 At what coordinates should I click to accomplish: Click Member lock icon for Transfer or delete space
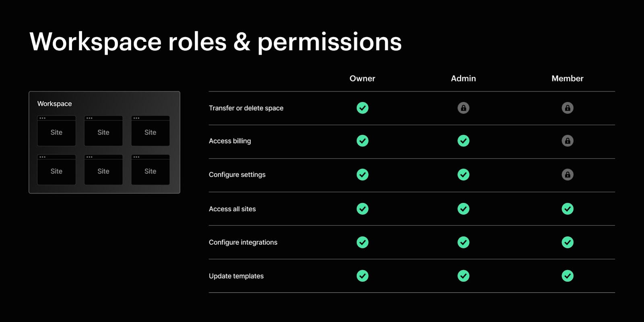tap(568, 108)
